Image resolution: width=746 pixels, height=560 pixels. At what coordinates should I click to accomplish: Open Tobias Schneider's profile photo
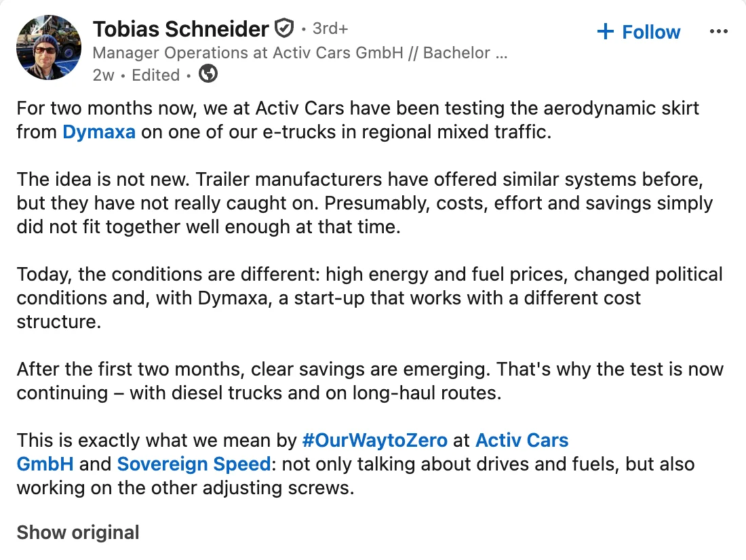[49, 47]
